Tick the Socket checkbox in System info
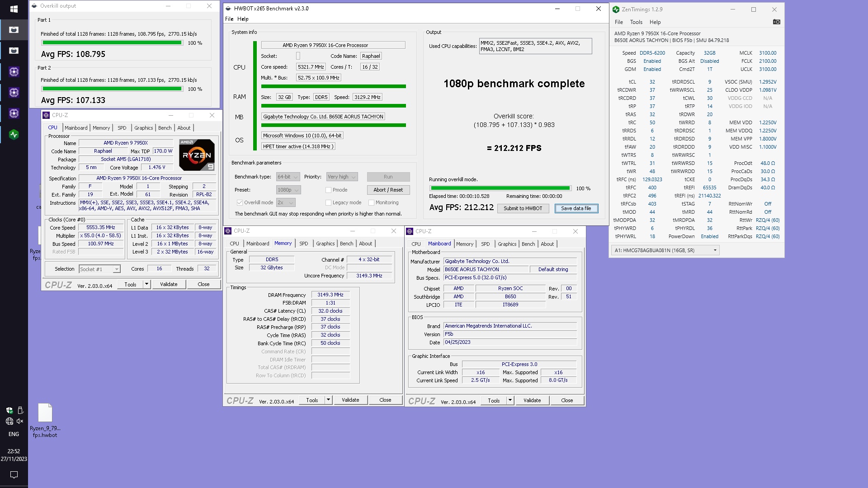Image resolution: width=868 pixels, height=488 pixels. (298, 56)
